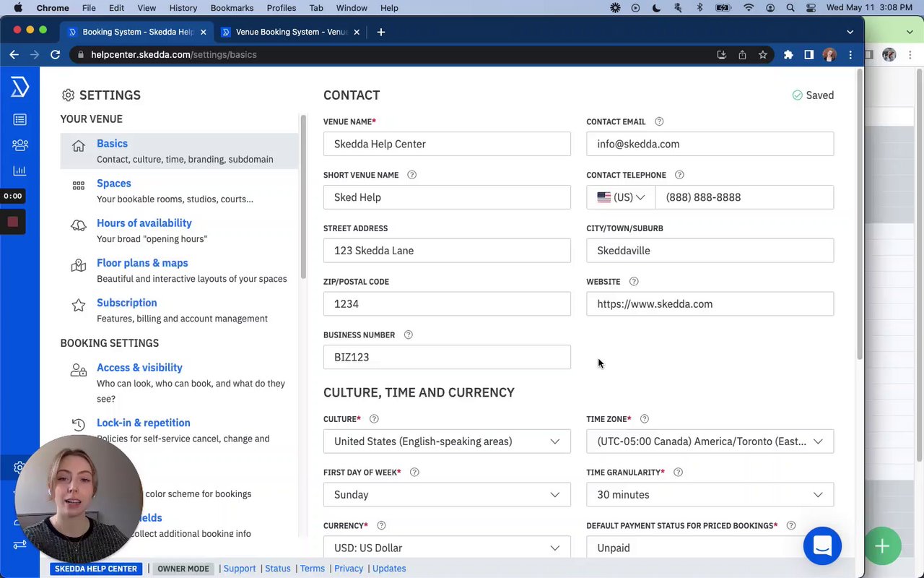Switch to Venue Booking System tab
This screenshot has height=578, width=924.
291,32
